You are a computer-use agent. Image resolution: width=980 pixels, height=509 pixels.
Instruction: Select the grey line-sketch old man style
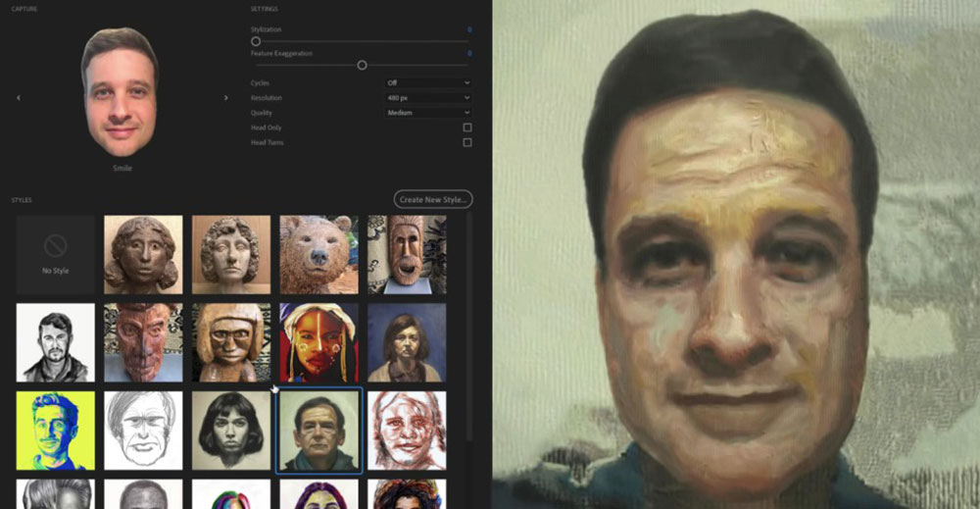[143, 431]
